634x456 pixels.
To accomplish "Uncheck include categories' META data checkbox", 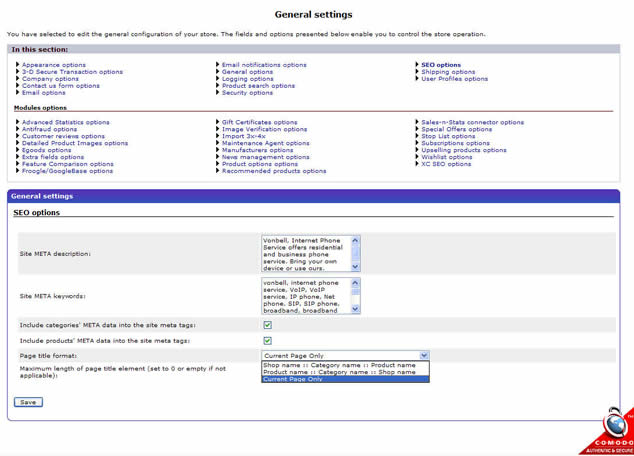I will [267, 325].
